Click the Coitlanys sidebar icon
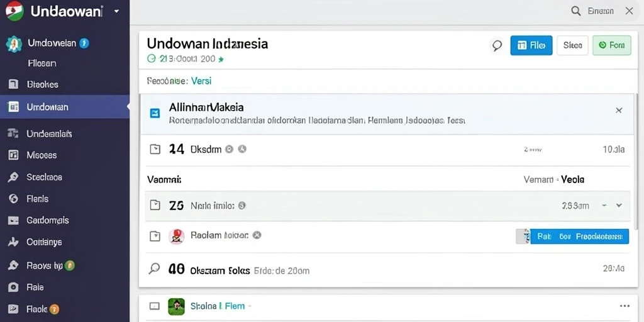This screenshot has height=322, width=644. coord(13,242)
